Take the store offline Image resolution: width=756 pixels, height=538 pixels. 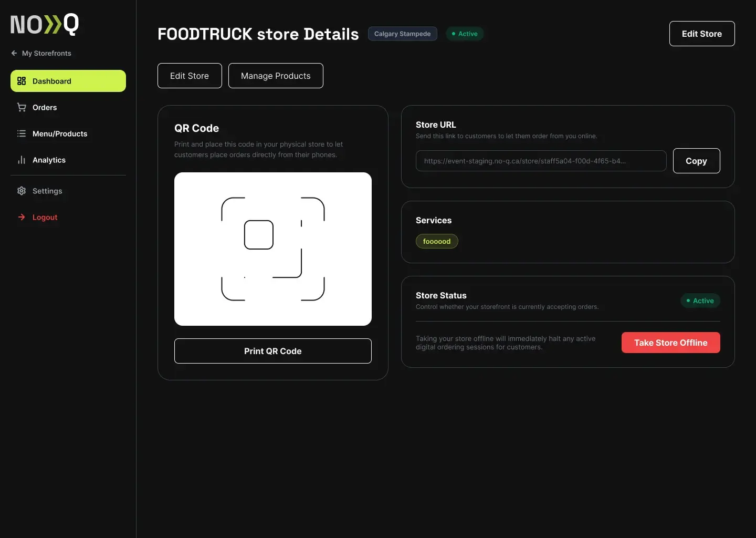[x=671, y=343]
